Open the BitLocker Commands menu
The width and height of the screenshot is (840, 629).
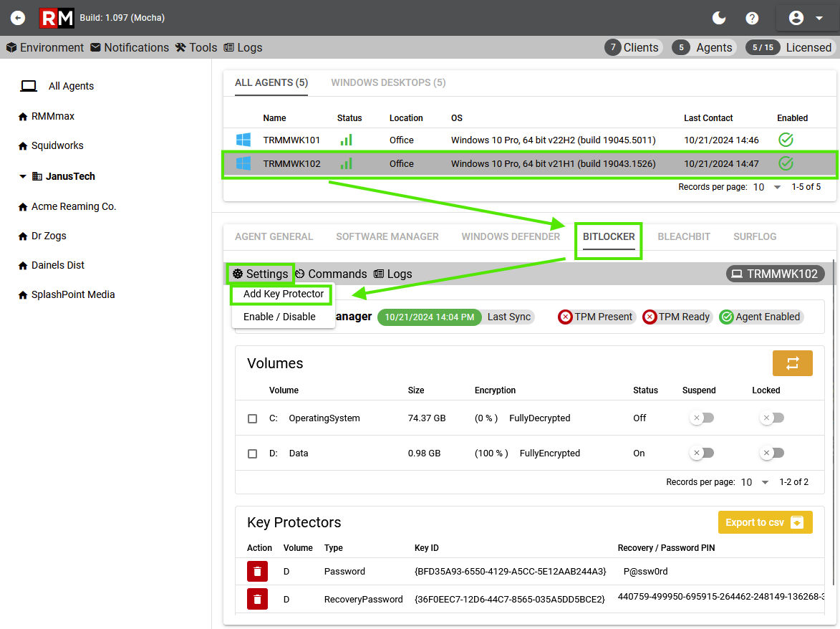point(331,274)
